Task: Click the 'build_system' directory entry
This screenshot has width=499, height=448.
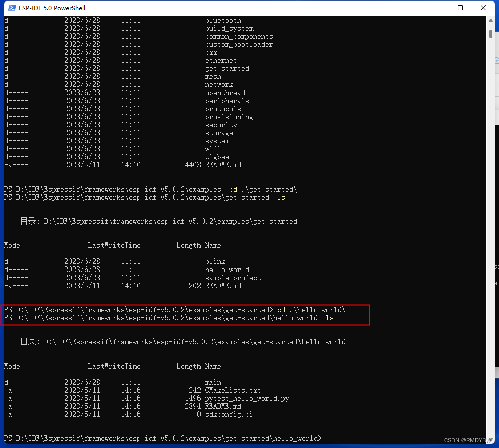Action: coord(229,28)
